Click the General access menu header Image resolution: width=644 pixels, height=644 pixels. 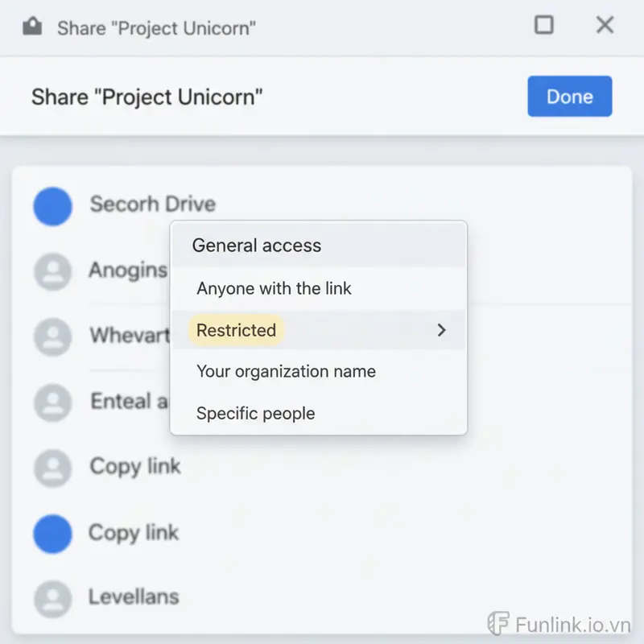(x=257, y=246)
